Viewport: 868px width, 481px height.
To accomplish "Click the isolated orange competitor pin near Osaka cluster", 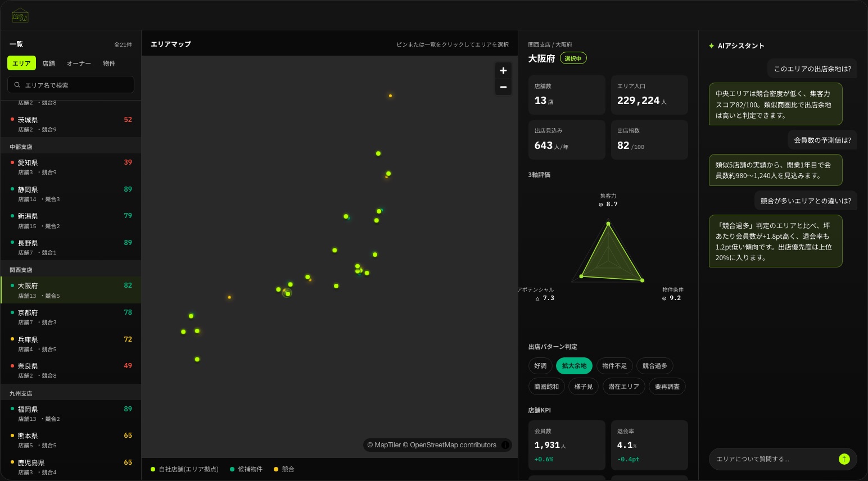I will 229,297.
